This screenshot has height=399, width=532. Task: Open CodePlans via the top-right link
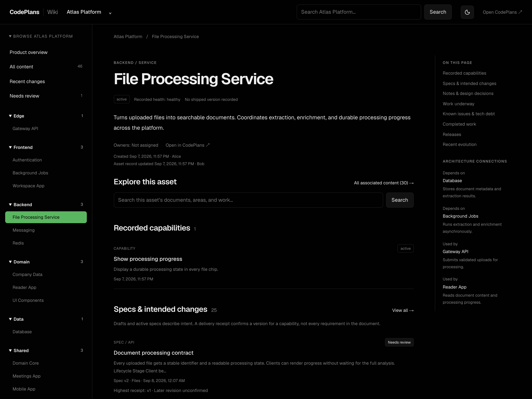click(502, 12)
